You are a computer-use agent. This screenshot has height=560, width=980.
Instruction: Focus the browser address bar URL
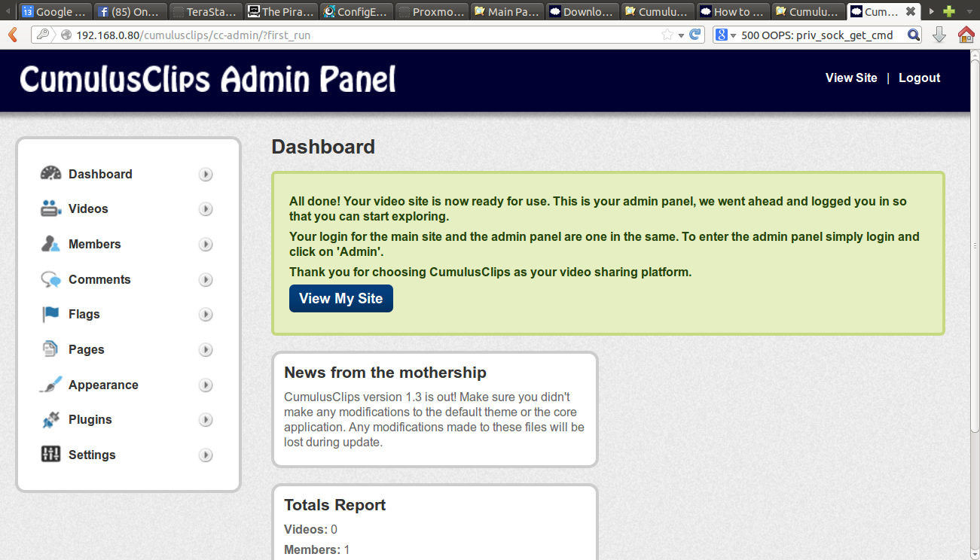pos(362,35)
